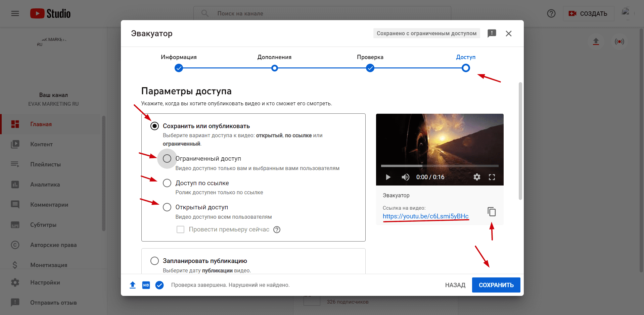This screenshot has width=644, height=315.
Task: Open Субтитры in the sidebar
Action: pyautogui.click(x=50, y=225)
